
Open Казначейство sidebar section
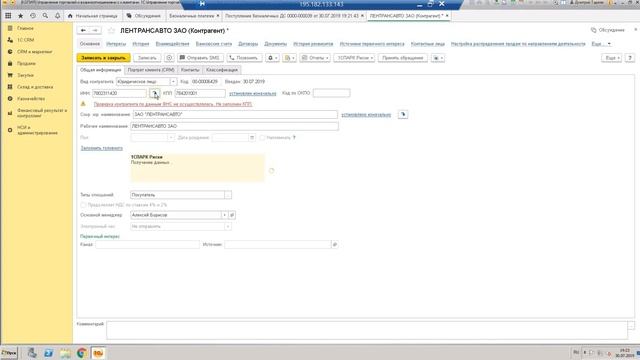point(31,99)
